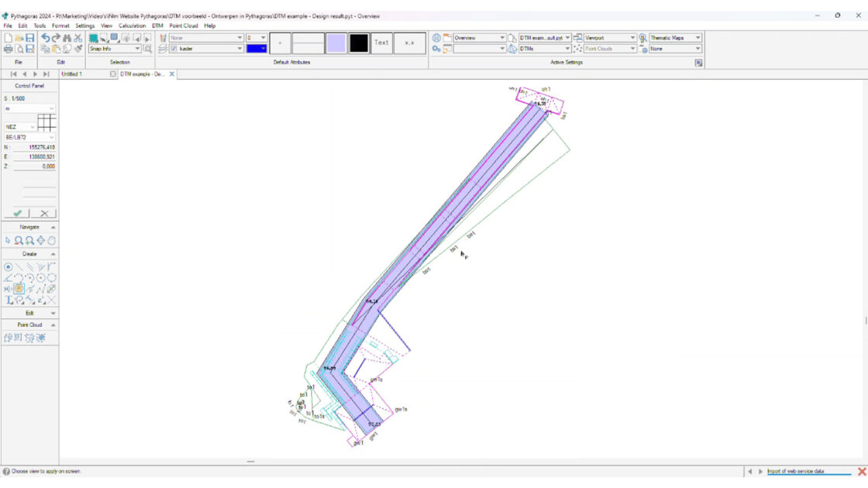Click the DTM triangle mesh icon
The width and height of the screenshot is (868, 488).
point(512,50)
